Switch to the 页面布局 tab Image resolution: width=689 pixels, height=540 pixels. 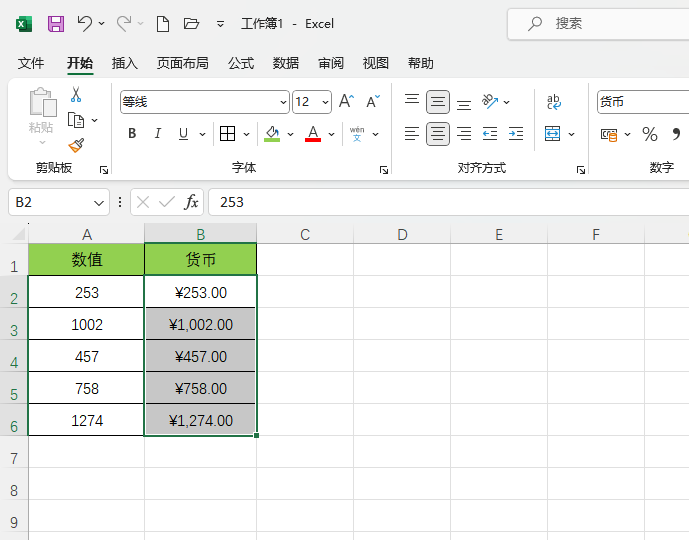coord(183,63)
